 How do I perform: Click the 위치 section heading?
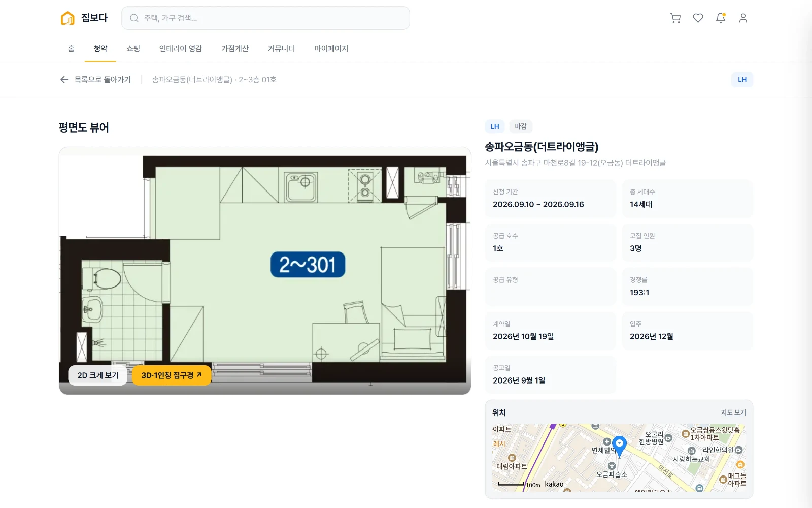pos(499,412)
